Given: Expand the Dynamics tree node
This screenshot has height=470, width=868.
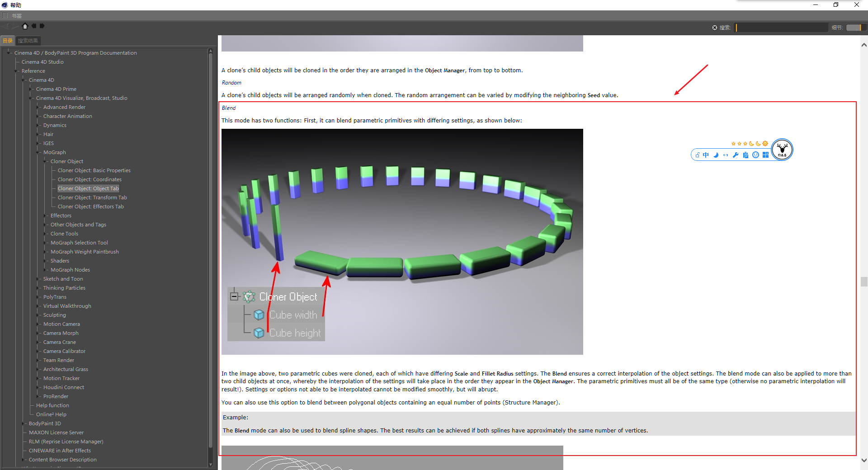Looking at the screenshot, I should point(38,125).
